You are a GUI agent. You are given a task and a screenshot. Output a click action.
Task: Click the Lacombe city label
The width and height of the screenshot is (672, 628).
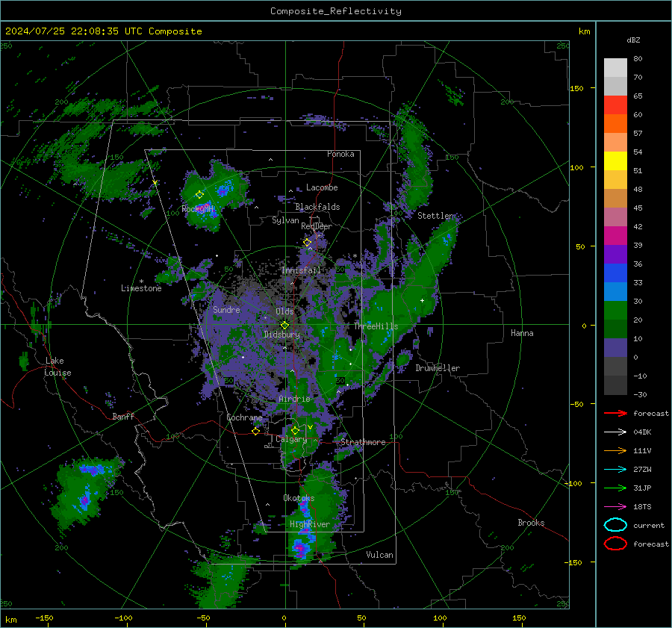click(322, 187)
